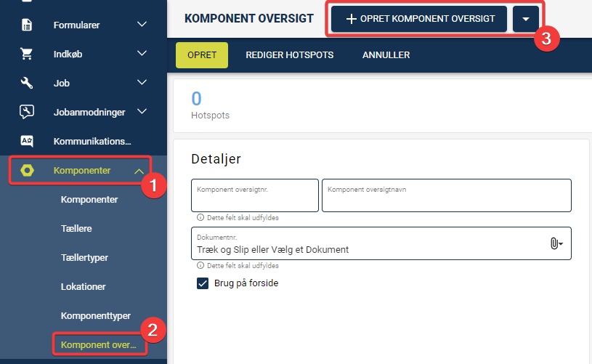Open the Formularer sidebar menu

(84, 25)
